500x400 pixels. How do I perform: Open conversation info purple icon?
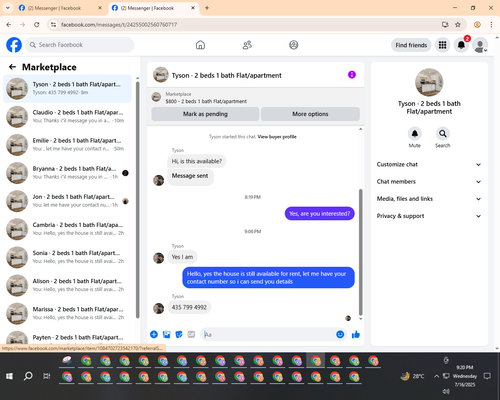pos(352,75)
